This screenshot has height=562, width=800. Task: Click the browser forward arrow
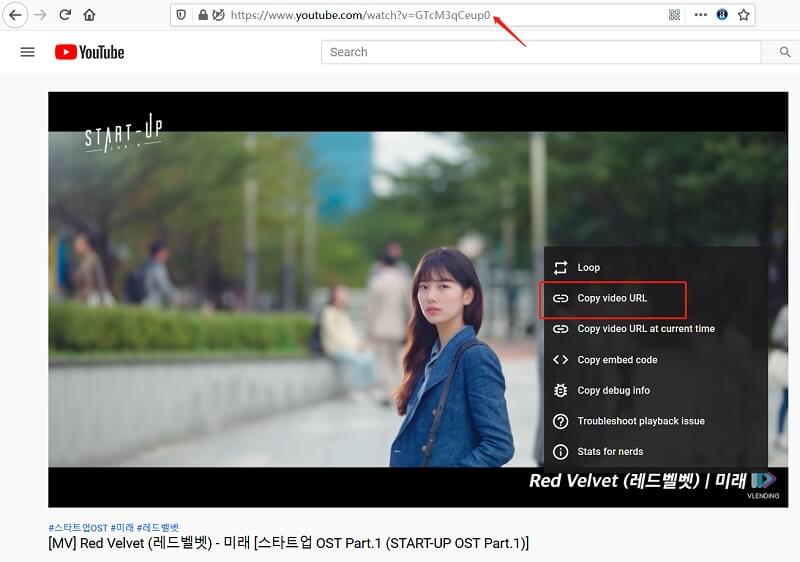pyautogui.click(x=40, y=15)
